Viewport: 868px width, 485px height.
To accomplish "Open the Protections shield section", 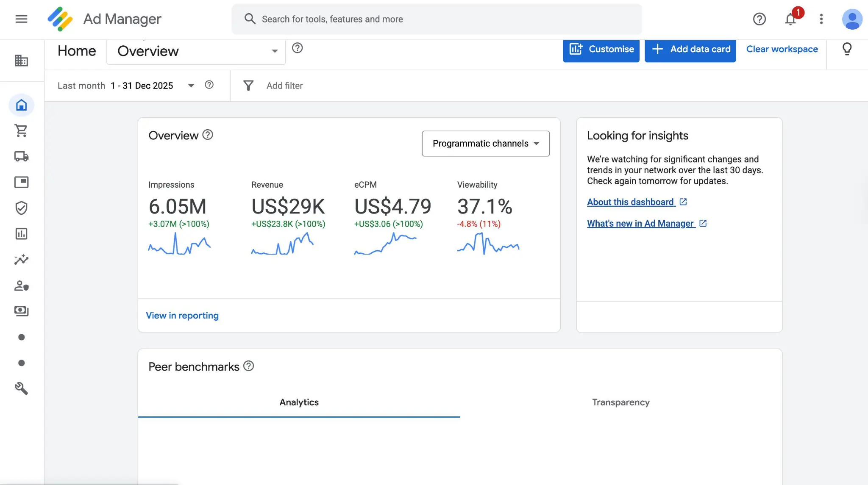I will pos(21,208).
